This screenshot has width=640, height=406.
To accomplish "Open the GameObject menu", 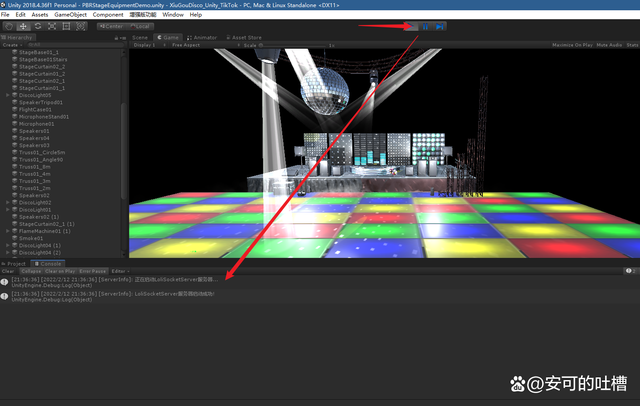I will pyautogui.click(x=69, y=15).
